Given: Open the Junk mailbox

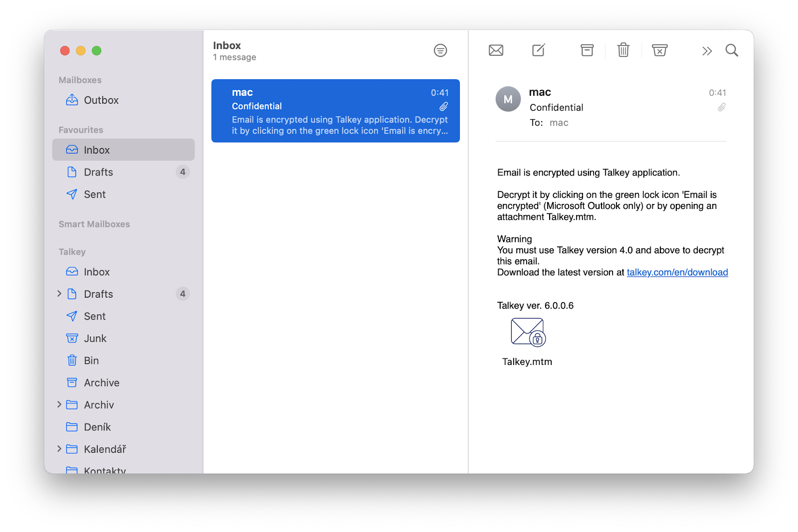Looking at the screenshot, I should 123,339.
